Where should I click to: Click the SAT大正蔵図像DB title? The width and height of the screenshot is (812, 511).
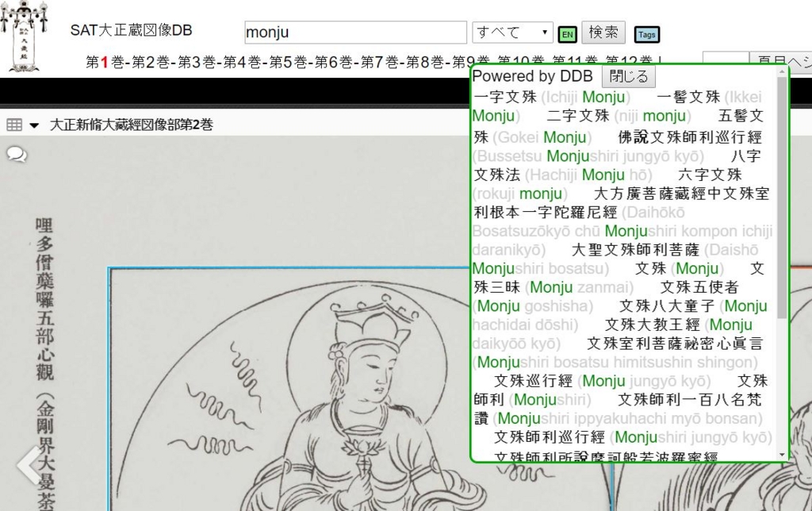(x=131, y=31)
